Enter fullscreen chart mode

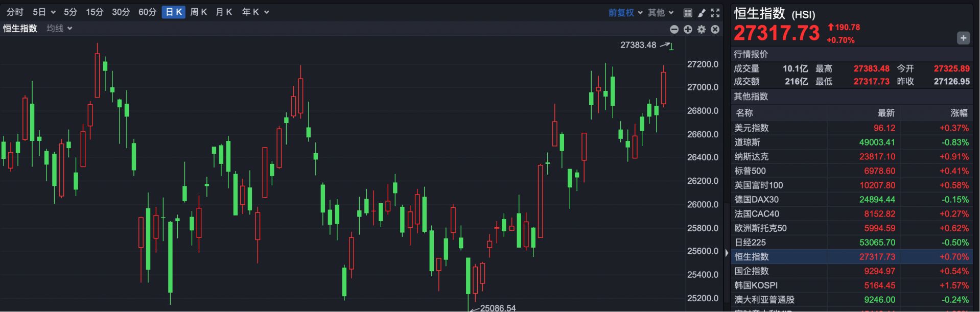click(x=715, y=13)
